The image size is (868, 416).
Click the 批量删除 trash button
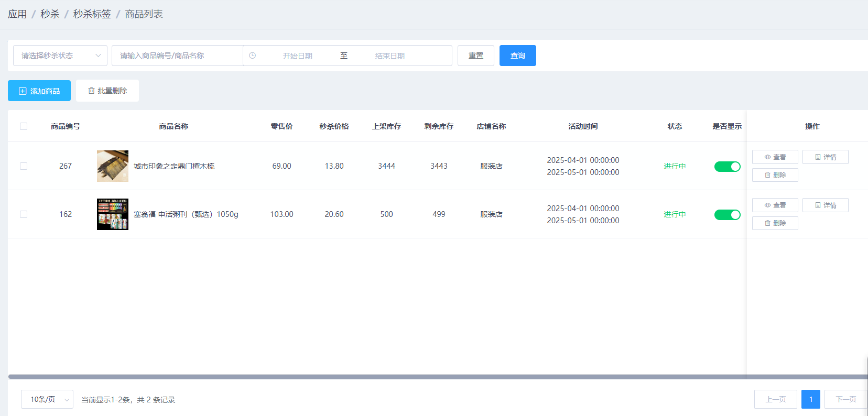point(107,91)
